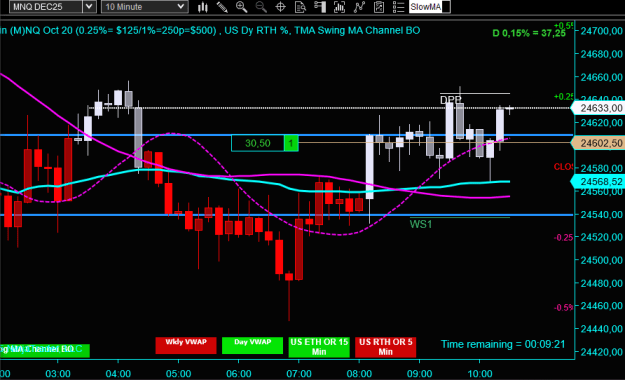Click the Wkly VWAP red button
Viewport: 625px width, 380px height.
[186, 345]
